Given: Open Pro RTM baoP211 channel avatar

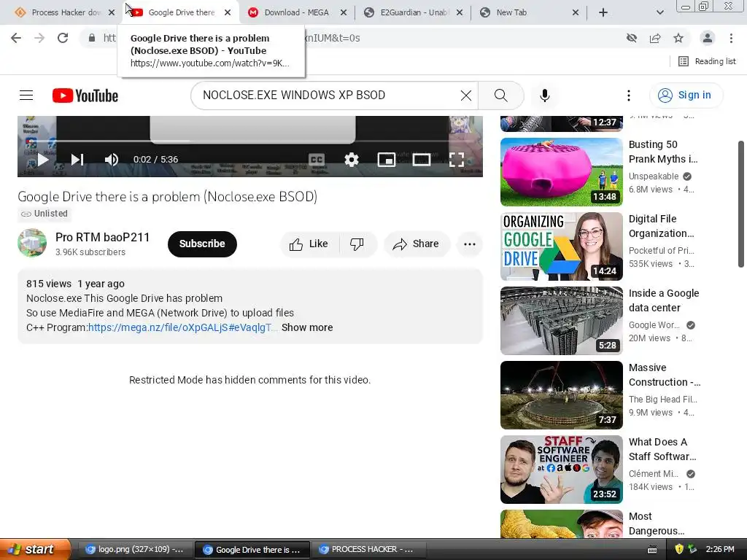Looking at the screenshot, I should (x=32, y=243).
